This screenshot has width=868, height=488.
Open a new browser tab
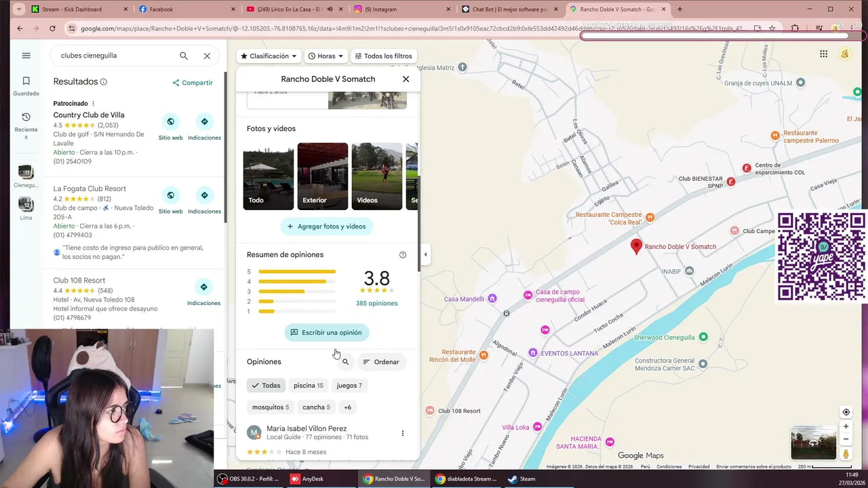[680, 9]
